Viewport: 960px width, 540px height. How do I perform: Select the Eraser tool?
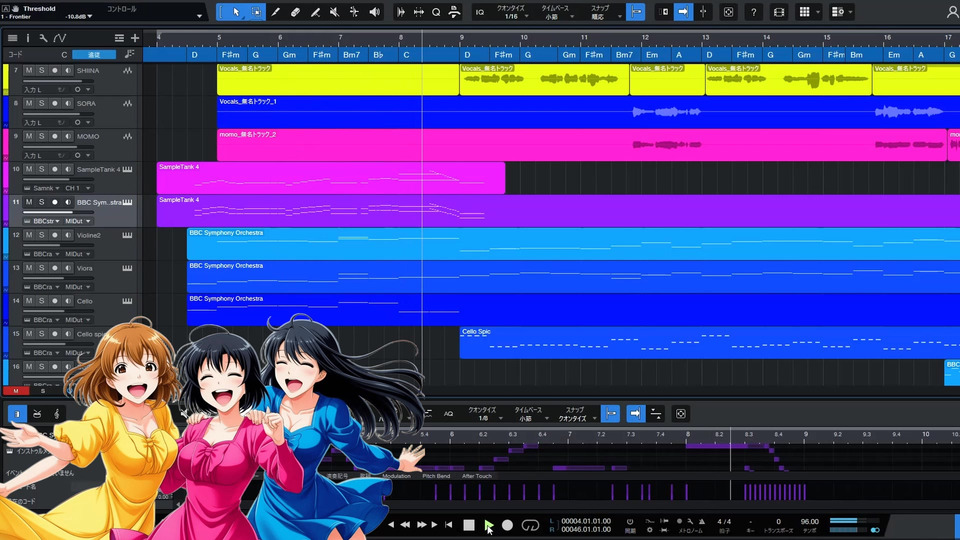tap(295, 12)
